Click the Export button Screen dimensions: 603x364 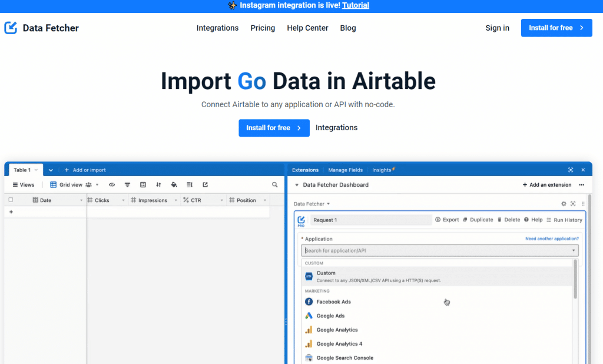point(447,220)
